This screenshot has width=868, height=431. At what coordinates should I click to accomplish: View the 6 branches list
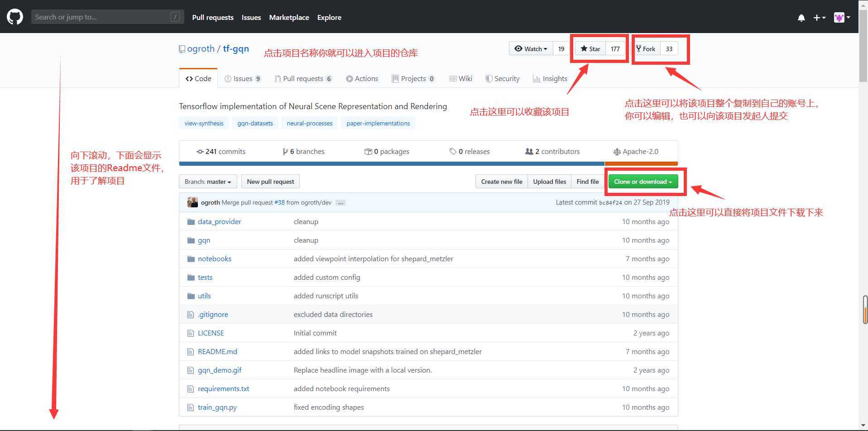coord(303,151)
